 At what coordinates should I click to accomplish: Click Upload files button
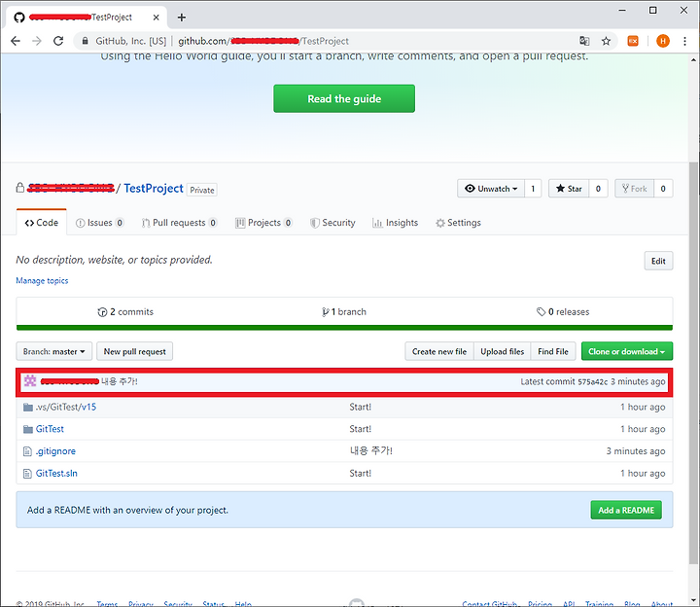tap(503, 351)
